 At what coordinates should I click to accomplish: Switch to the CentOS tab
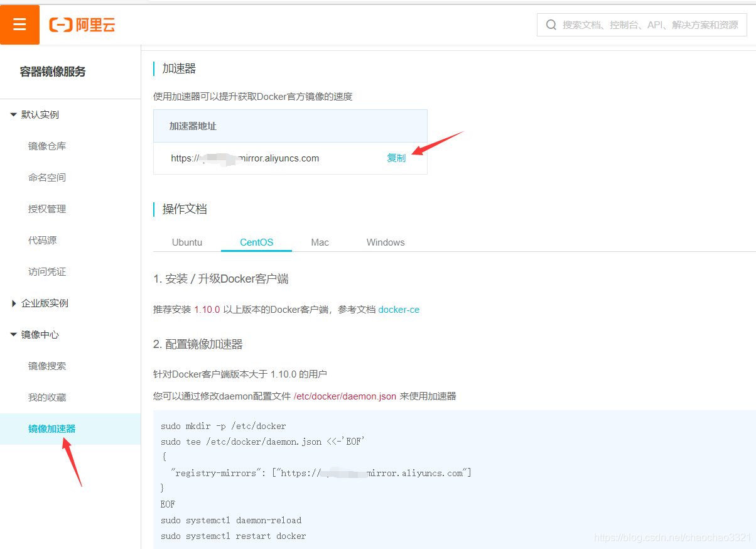(256, 242)
